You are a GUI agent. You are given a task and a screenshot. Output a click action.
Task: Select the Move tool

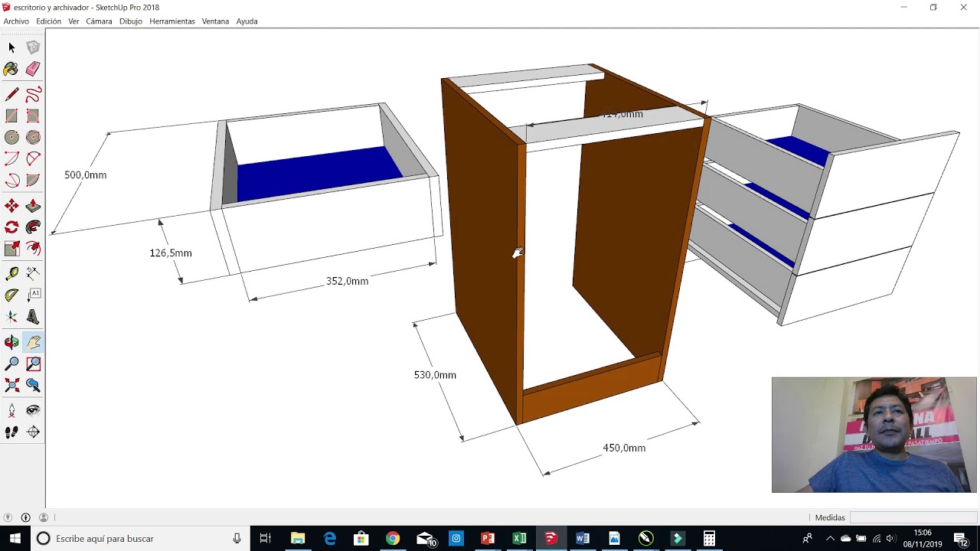(x=11, y=206)
